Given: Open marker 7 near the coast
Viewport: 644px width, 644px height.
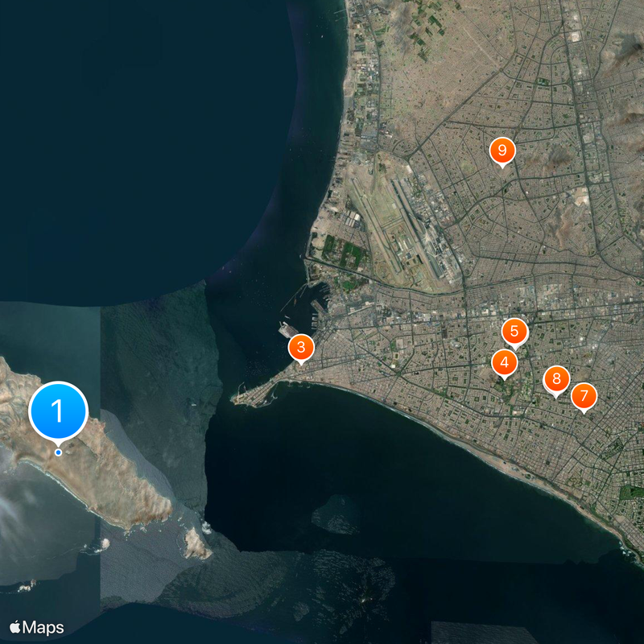Looking at the screenshot, I should point(584,395).
